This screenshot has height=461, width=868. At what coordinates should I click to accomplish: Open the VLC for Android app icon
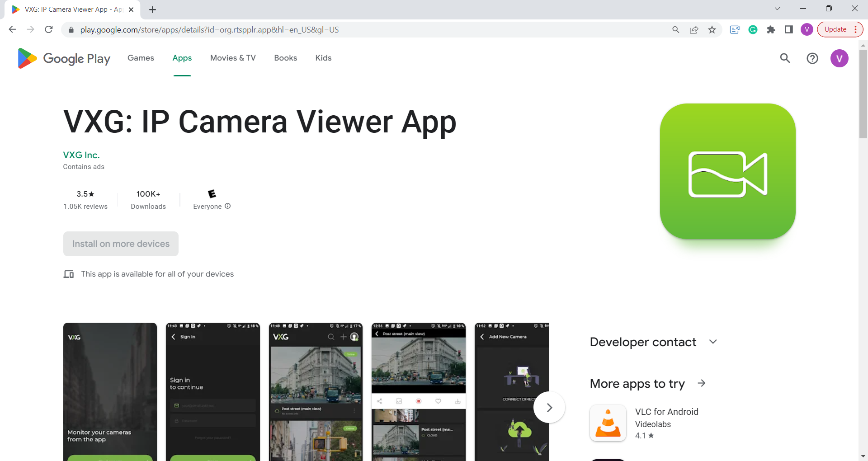608,423
